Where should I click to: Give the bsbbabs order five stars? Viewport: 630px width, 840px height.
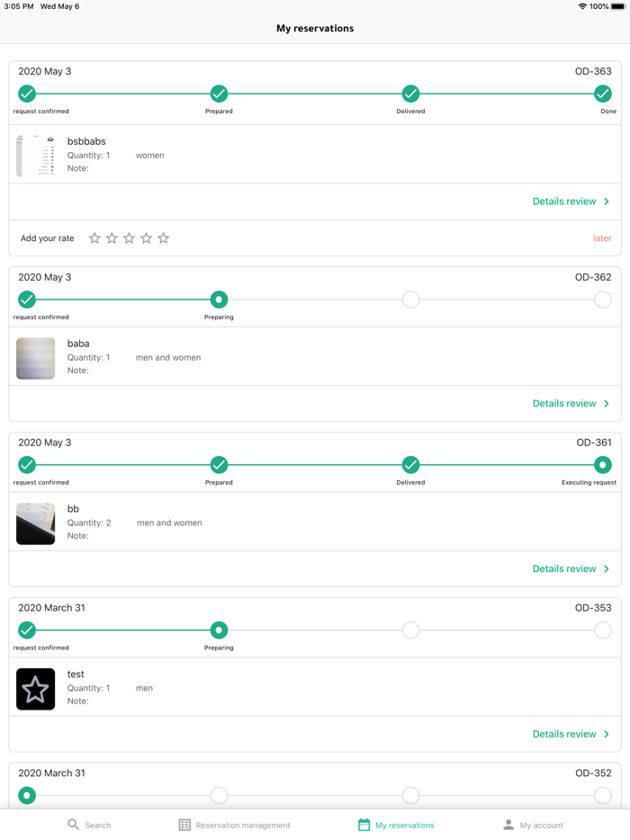click(164, 238)
